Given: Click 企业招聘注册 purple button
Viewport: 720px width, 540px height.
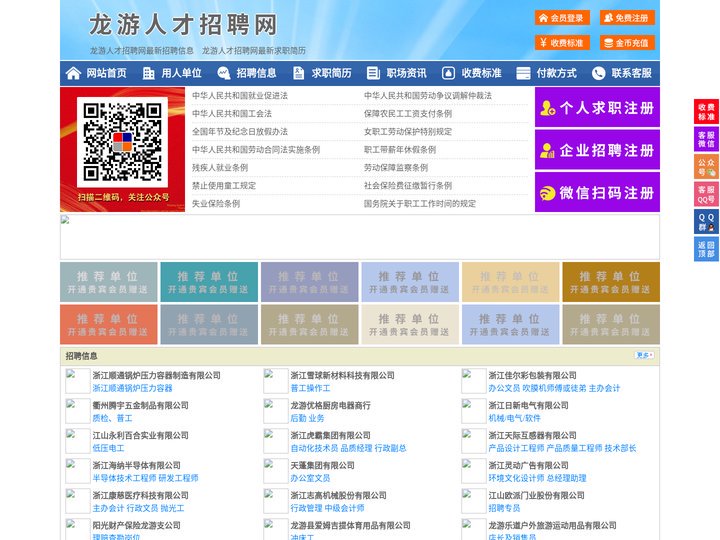Looking at the screenshot, I should (597, 150).
